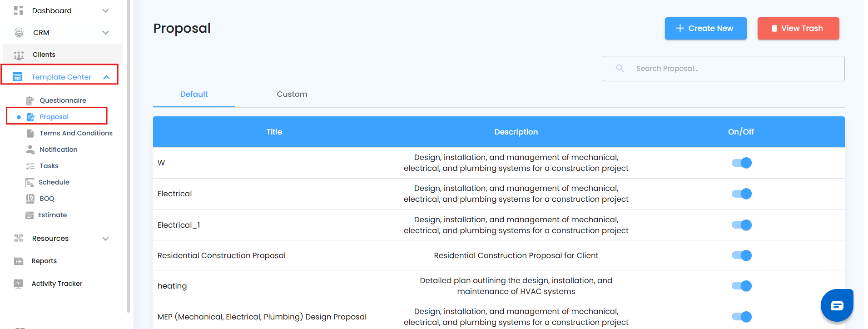Turn off Residential Construction Proposal toggle

tap(741, 255)
